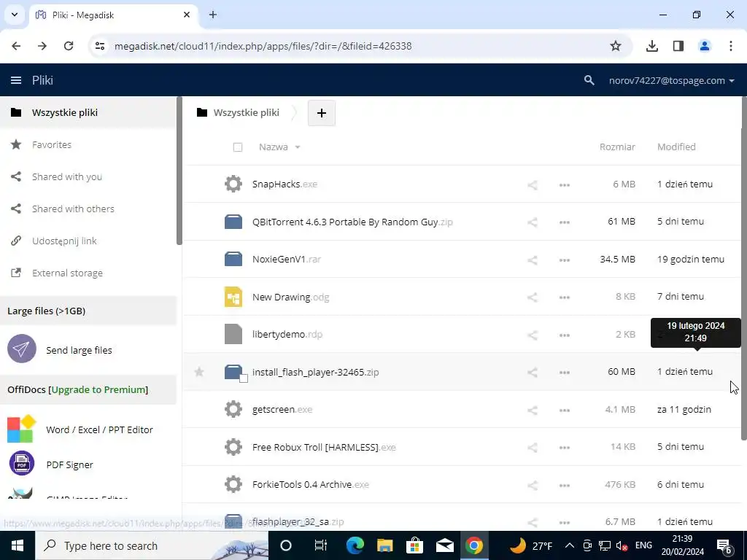This screenshot has height=560, width=747.
Task: Sort files by Rozmiar column
Action: (x=617, y=147)
